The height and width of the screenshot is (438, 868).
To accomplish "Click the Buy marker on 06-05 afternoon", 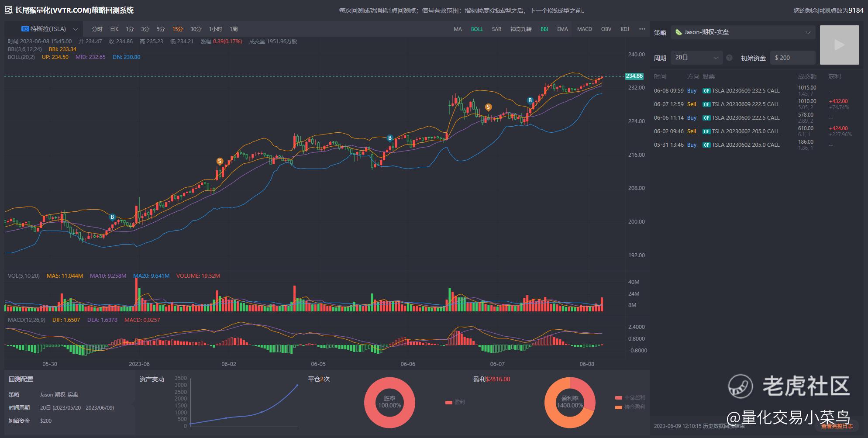I will [x=390, y=138].
